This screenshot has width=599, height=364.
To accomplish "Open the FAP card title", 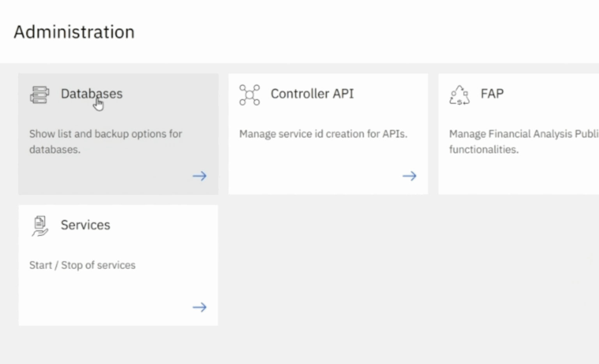I will pyautogui.click(x=492, y=94).
